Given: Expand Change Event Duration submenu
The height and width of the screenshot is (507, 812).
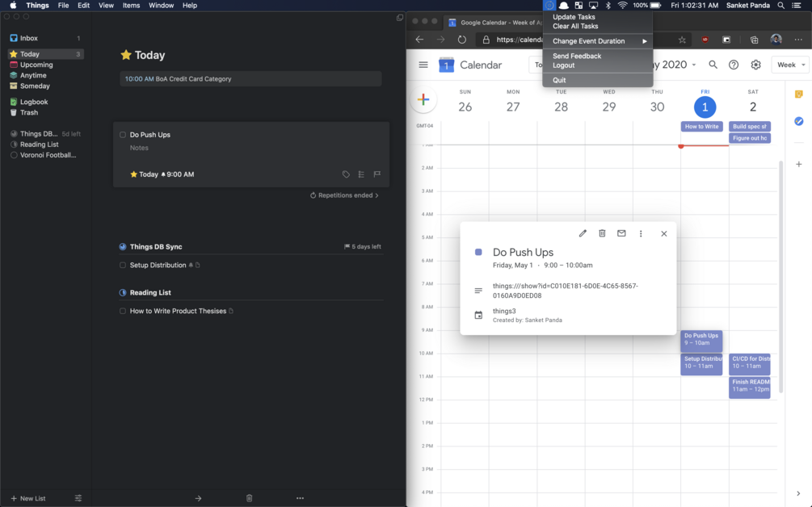Looking at the screenshot, I should click(598, 41).
